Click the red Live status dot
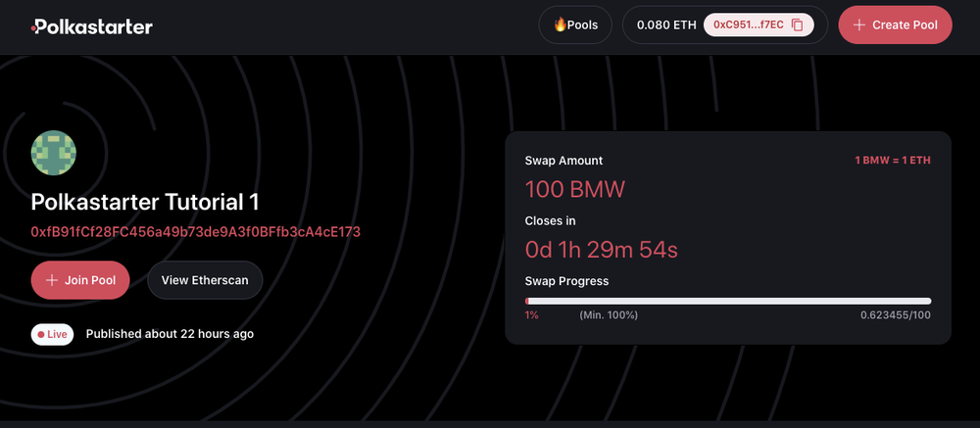 click(x=41, y=334)
